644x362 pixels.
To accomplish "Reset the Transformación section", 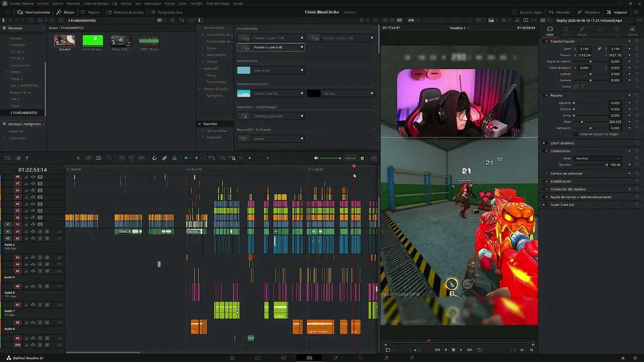I will [x=637, y=41].
